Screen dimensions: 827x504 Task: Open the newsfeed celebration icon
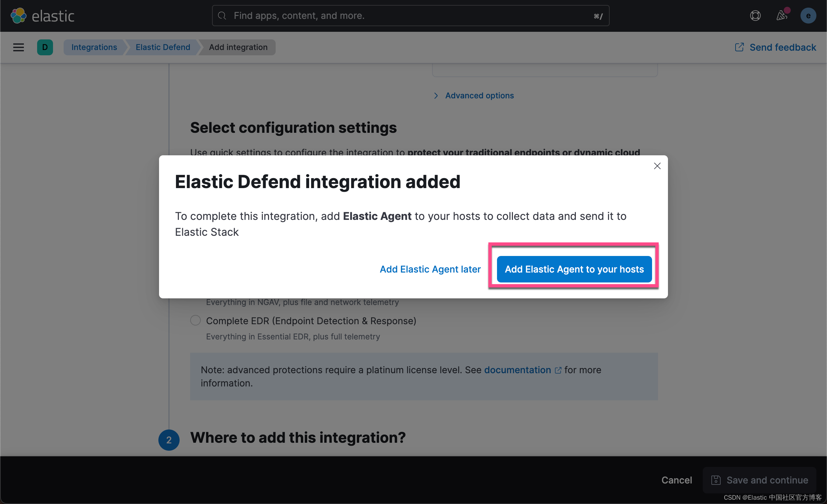point(782,16)
